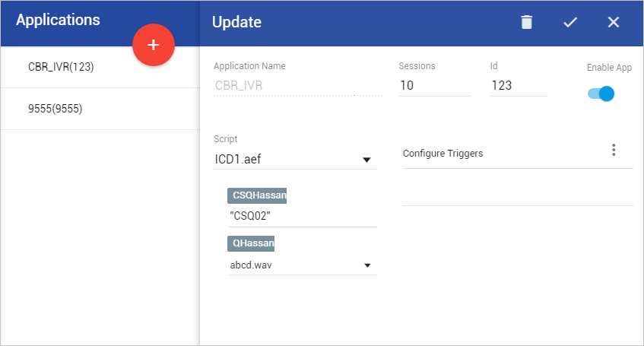Expand the Script dropdown arrow
This screenshot has height=346, width=644.
click(366, 160)
